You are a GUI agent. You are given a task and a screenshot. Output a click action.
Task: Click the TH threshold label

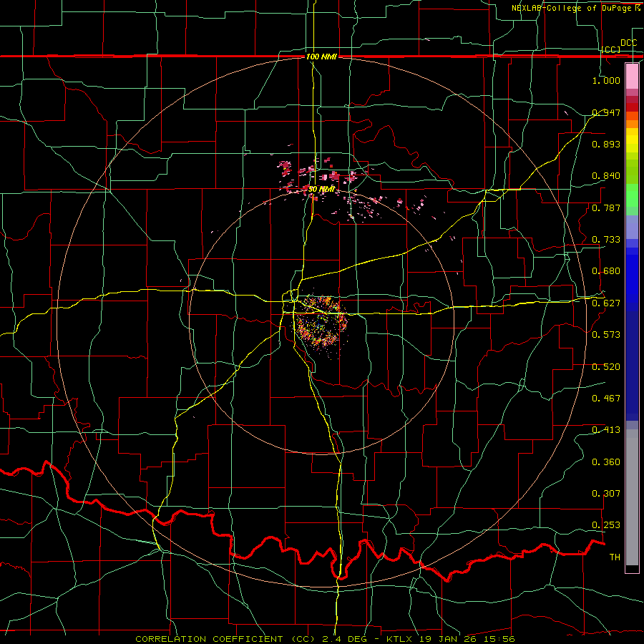tap(615, 557)
